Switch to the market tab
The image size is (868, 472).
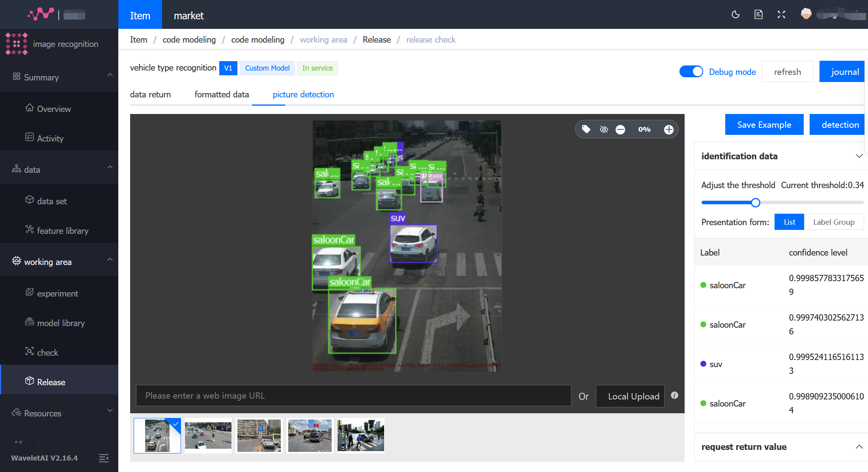(x=189, y=15)
